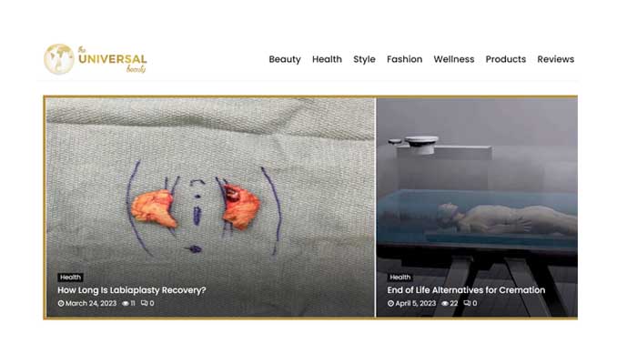Open the Products page
Viewport: 637px width, 364px height.
505,59
